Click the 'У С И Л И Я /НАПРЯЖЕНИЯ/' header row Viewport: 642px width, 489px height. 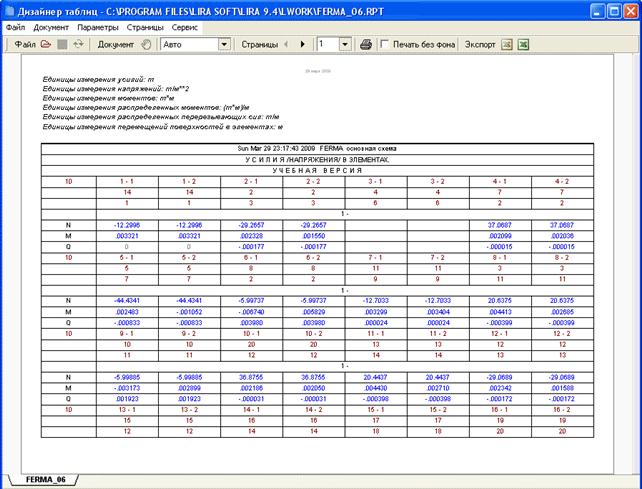click(317, 160)
